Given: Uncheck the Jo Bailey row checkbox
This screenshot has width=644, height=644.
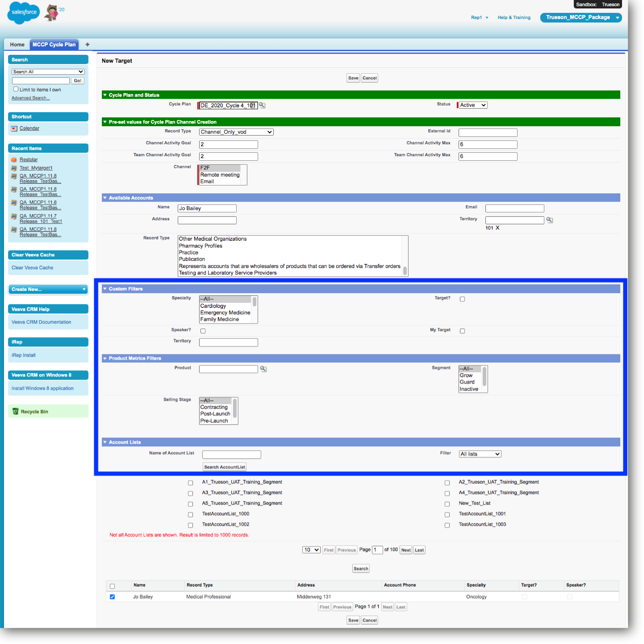Looking at the screenshot, I should coord(112,597).
